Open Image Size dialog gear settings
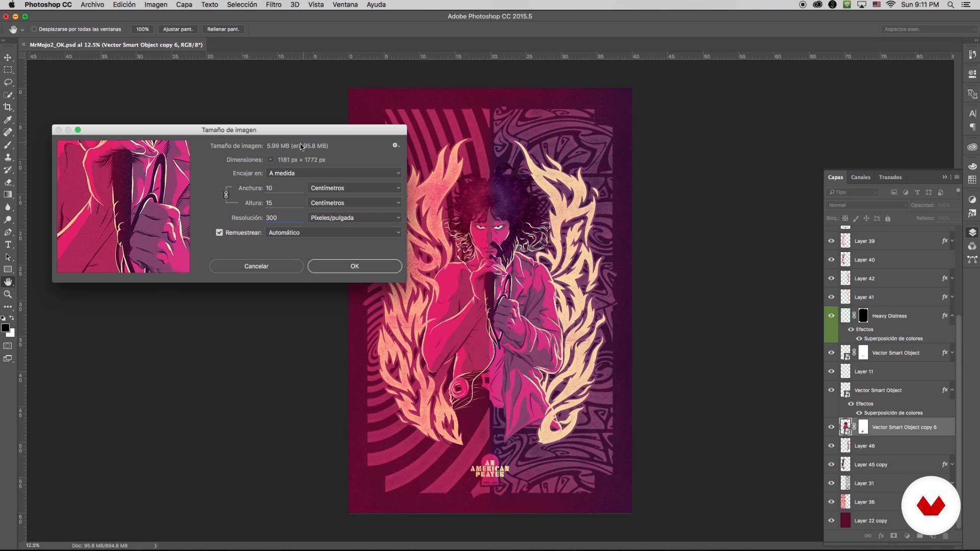Viewport: 980px width, 551px height. 395,145
